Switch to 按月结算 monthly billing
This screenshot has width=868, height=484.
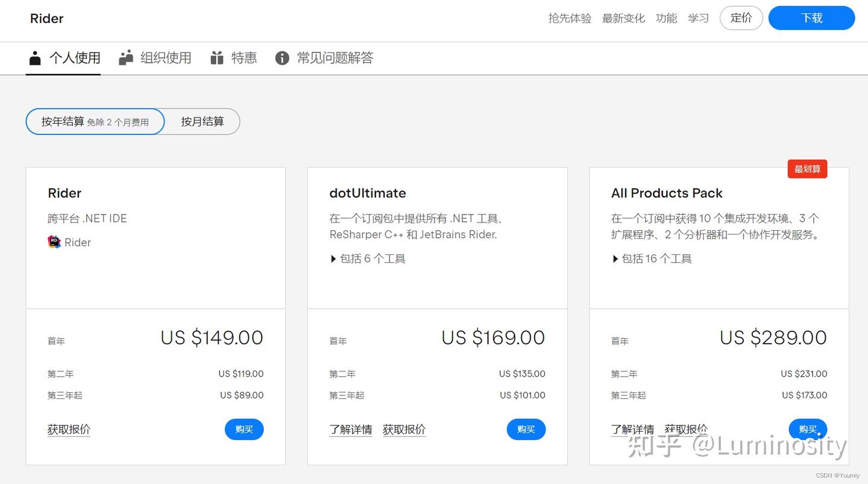tap(203, 121)
